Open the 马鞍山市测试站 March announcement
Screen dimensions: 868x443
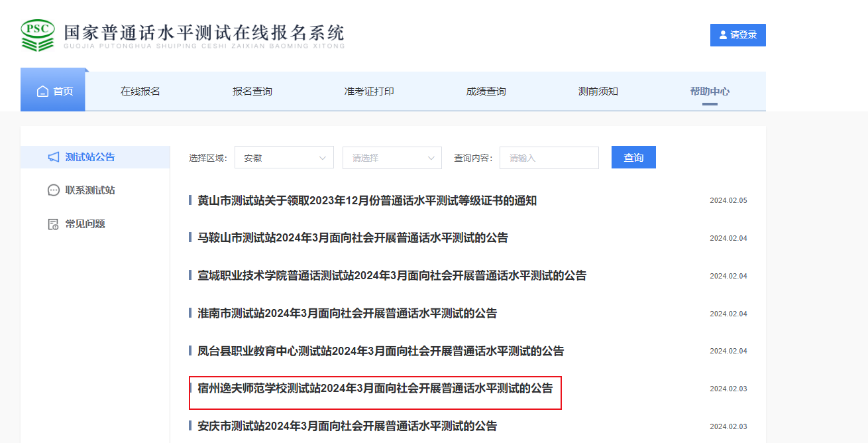coord(353,238)
